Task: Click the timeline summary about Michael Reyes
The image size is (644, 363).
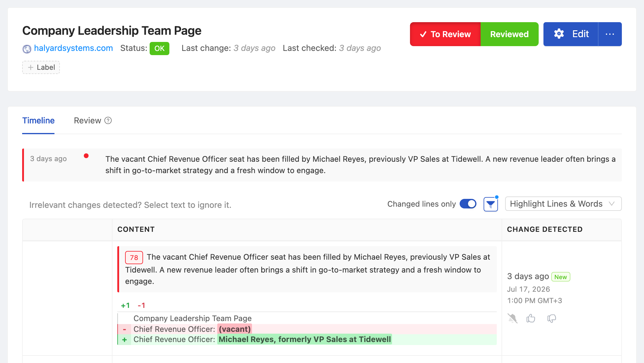Action: tap(360, 165)
